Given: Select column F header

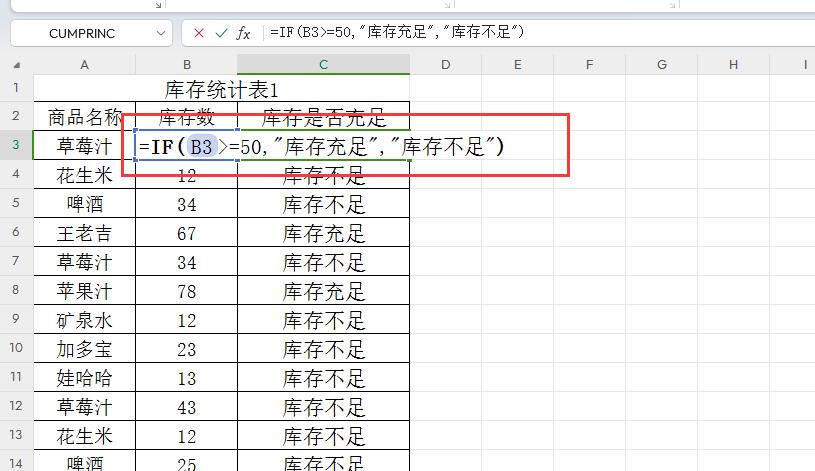Looking at the screenshot, I should point(589,64).
